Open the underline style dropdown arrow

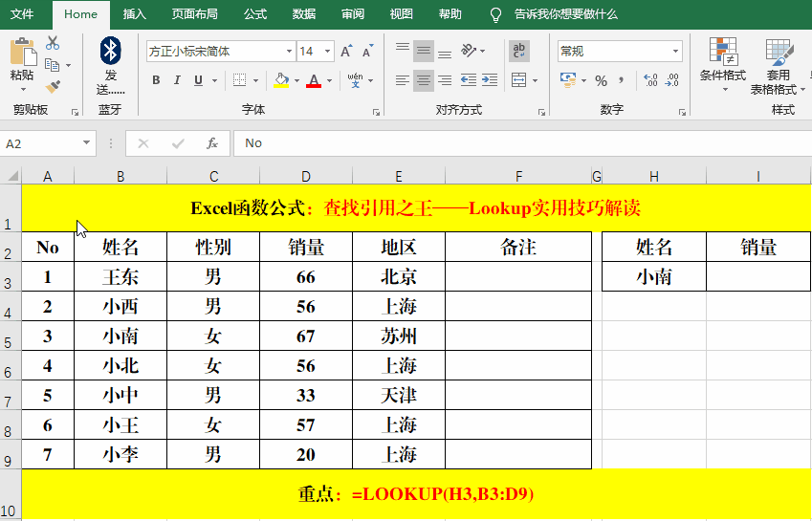click(214, 80)
